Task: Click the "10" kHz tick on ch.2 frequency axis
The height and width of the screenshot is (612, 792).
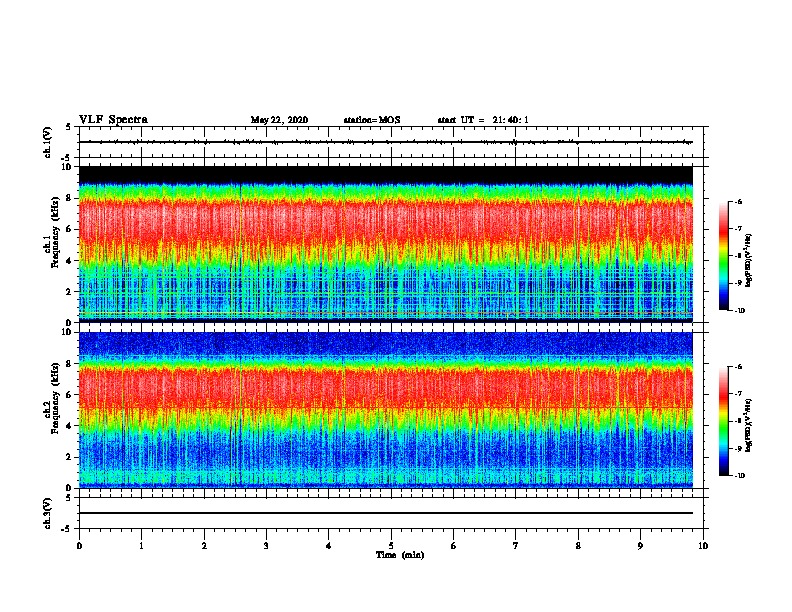Action: pos(66,332)
